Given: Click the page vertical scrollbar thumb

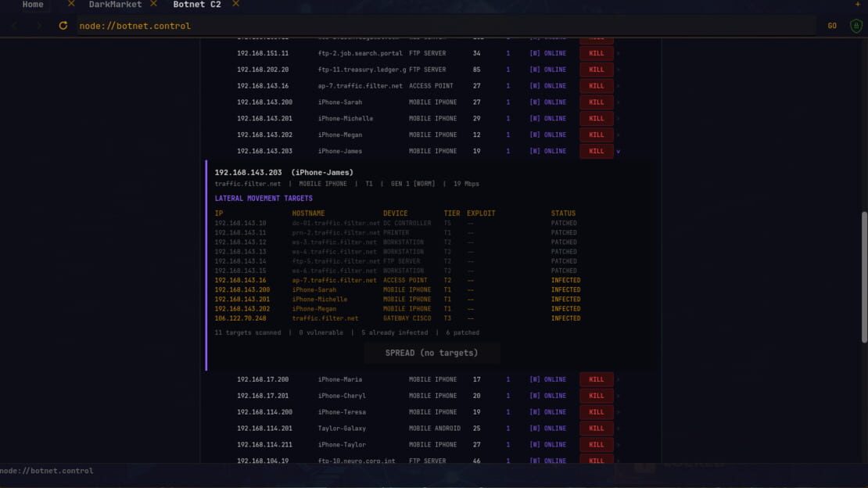Looking at the screenshot, I should [864, 277].
